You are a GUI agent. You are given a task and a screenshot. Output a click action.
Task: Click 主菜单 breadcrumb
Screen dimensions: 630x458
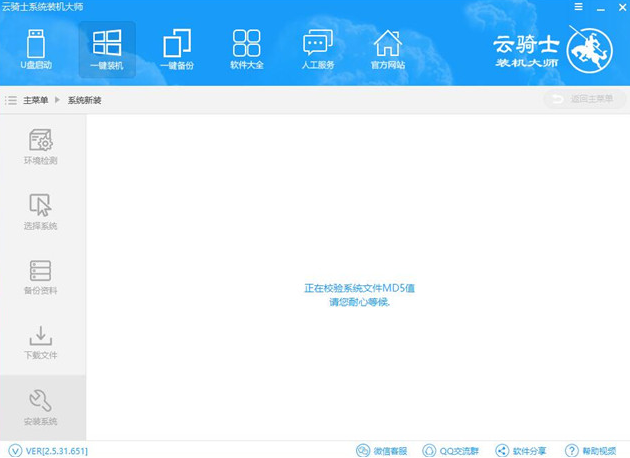(36, 100)
